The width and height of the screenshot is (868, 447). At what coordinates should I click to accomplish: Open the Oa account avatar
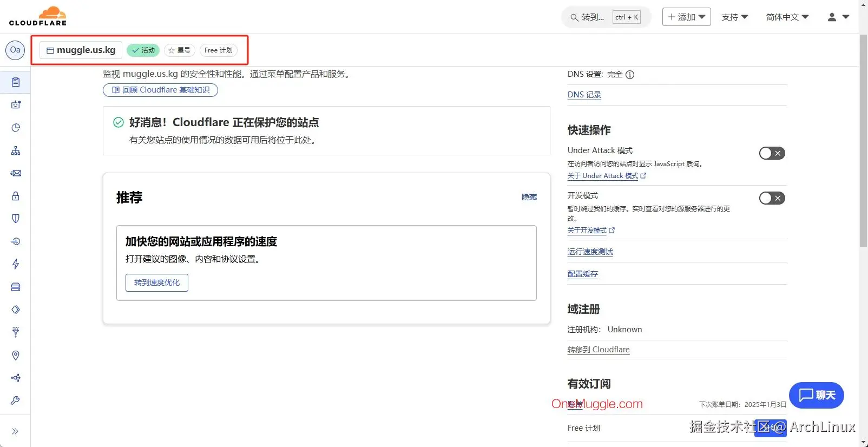[x=15, y=50]
